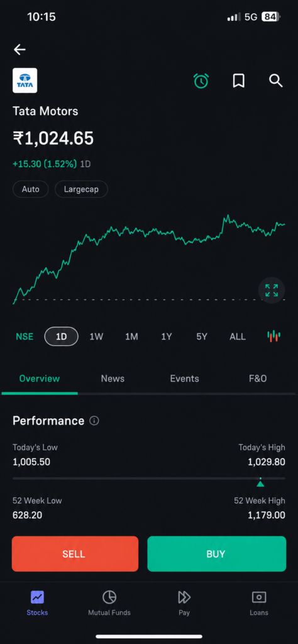Tap Today's Low value 1,005.50

tap(31, 462)
